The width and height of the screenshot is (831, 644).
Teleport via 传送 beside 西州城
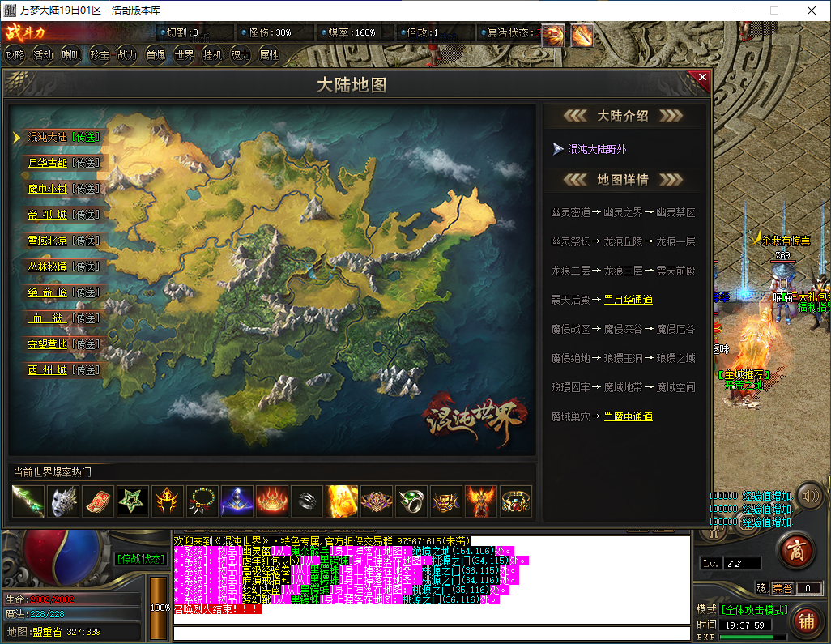coord(86,370)
